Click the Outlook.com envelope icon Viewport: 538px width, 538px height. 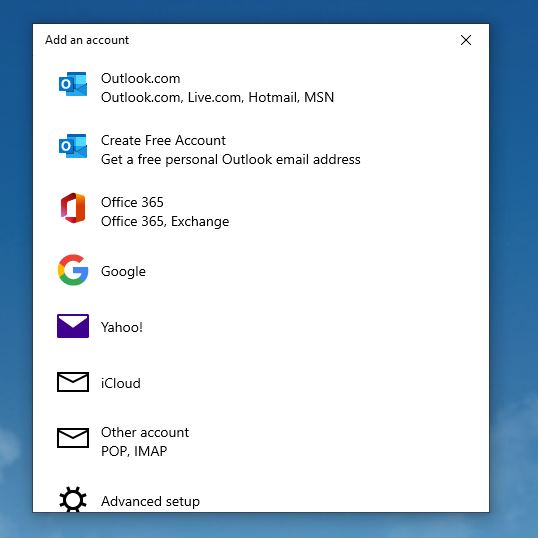(x=73, y=84)
